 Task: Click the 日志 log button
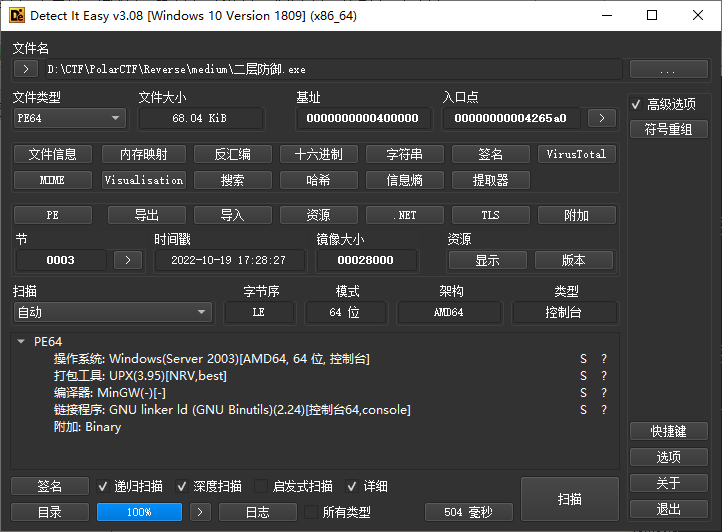[x=258, y=512]
